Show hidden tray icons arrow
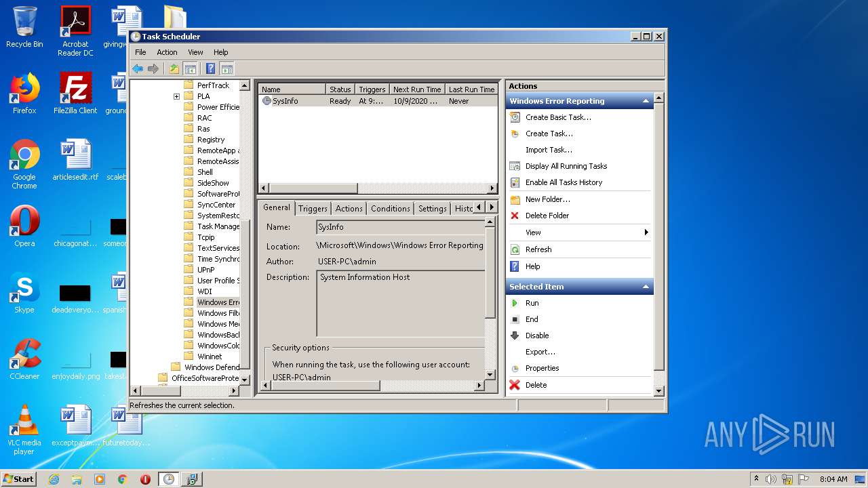 point(756,479)
